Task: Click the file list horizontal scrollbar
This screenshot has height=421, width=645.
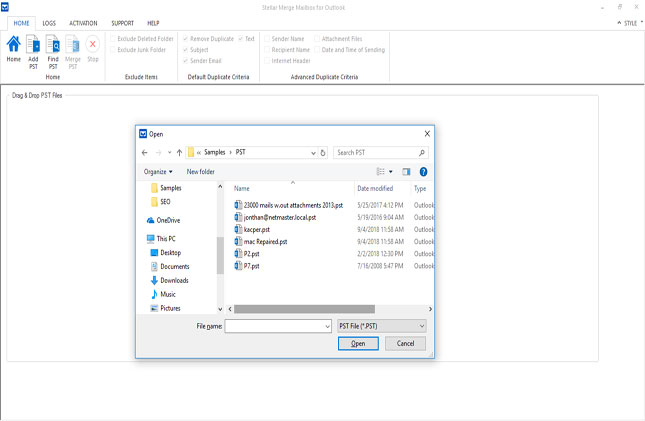Action: (x=304, y=309)
